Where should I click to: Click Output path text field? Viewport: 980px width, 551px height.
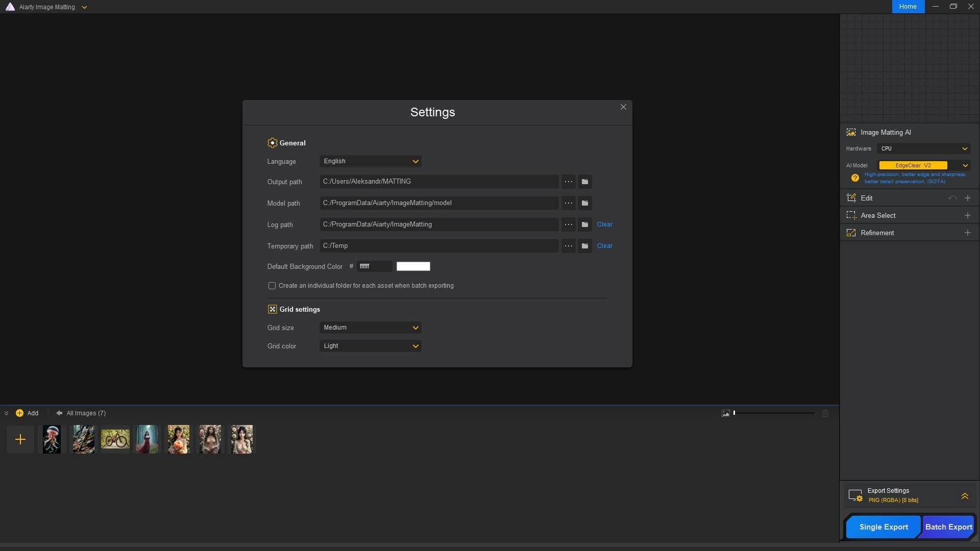(x=439, y=182)
